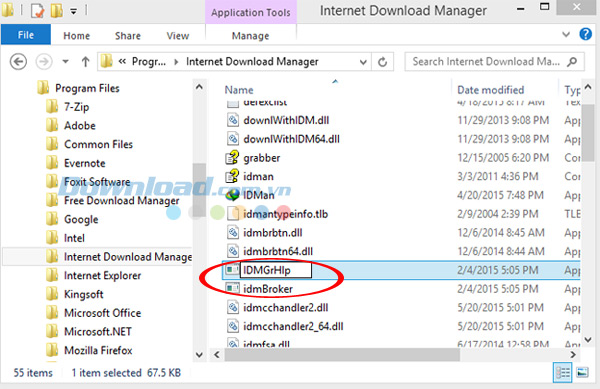Select the idmbrbtn.dll file icon

233,232
